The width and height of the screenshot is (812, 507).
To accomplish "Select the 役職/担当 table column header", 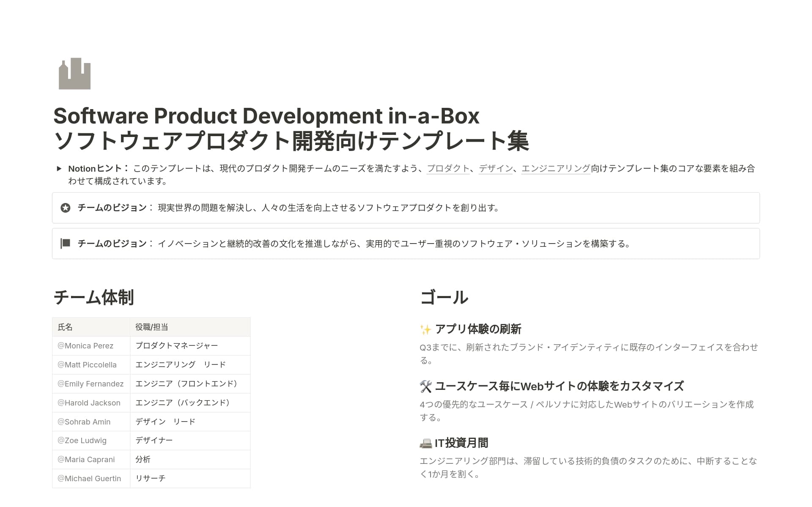I will coord(152,327).
